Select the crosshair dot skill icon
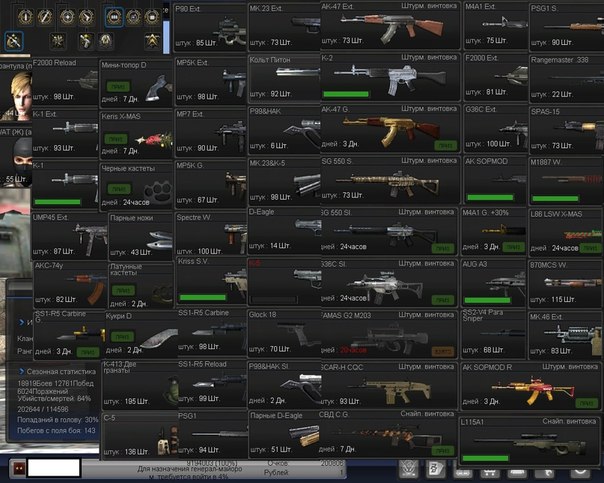Viewport: 604px width, 483px height. coord(67,17)
